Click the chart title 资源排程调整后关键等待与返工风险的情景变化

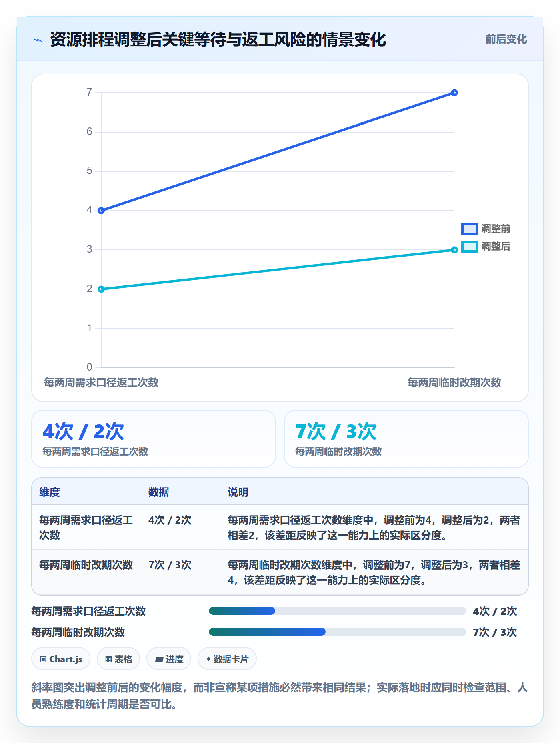click(x=218, y=39)
